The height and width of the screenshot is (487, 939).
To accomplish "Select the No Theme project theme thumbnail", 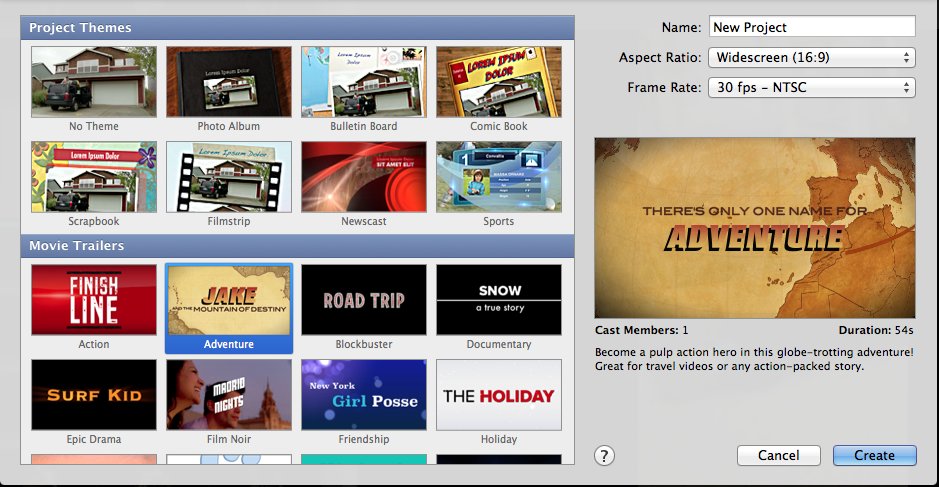I will [x=94, y=81].
